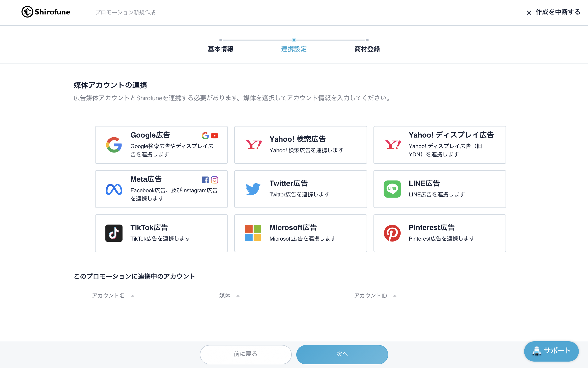Click the active 連携設定 progress dot
588x368 pixels.
pyautogui.click(x=294, y=40)
